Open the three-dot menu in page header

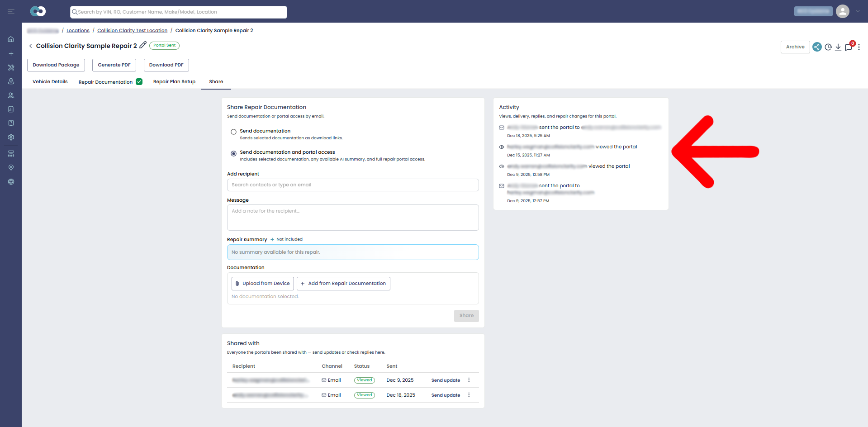859,47
